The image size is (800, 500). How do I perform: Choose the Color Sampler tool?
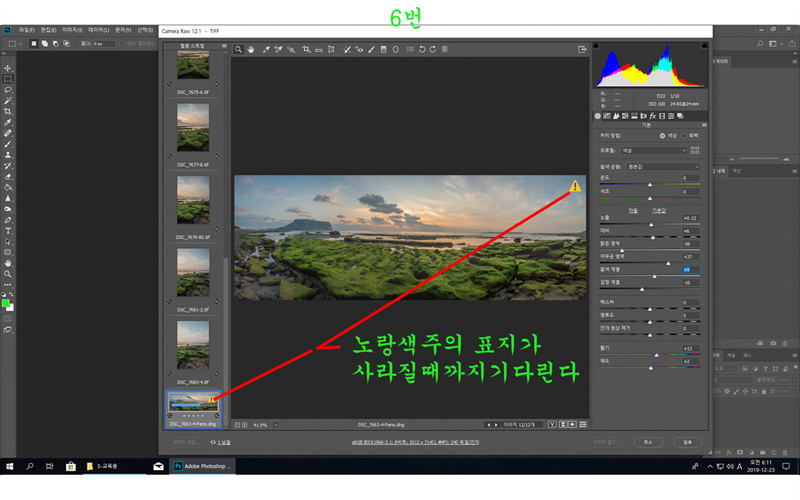click(x=278, y=49)
